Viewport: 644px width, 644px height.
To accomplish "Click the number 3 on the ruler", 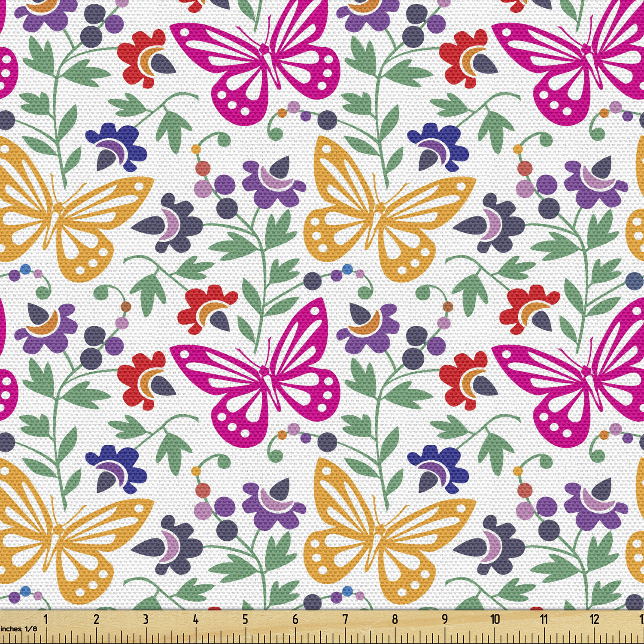I will (146, 619).
